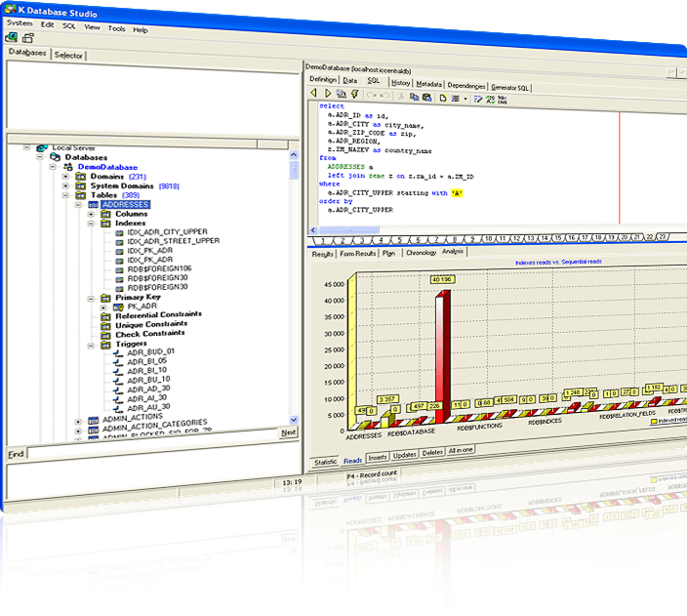This screenshot has width=687, height=616.
Task: Switch to the Selector tab
Action: [68, 55]
